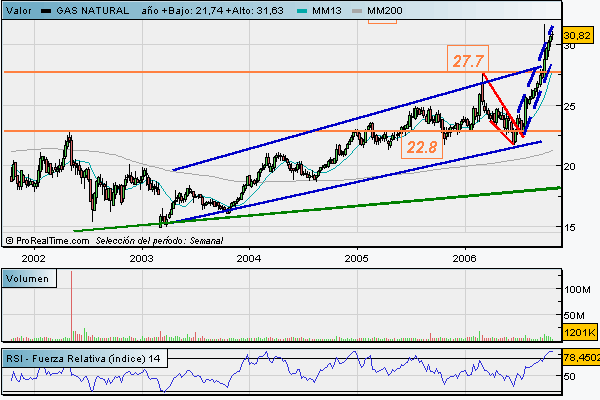600x400 pixels.
Task: Click the 100M volume axis label
Action: coord(577,290)
